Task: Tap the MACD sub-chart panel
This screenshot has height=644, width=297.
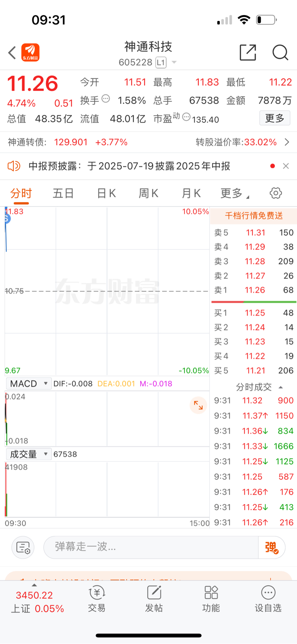Action: click(107, 418)
